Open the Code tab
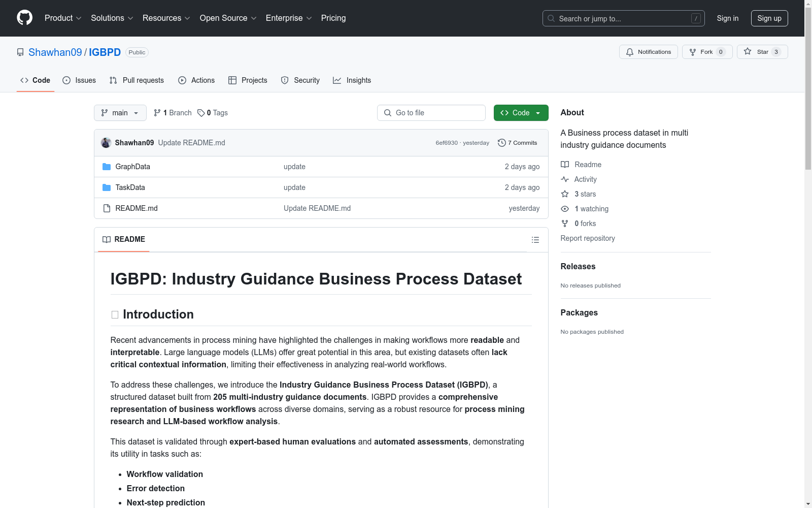The image size is (812, 508). (36, 80)
